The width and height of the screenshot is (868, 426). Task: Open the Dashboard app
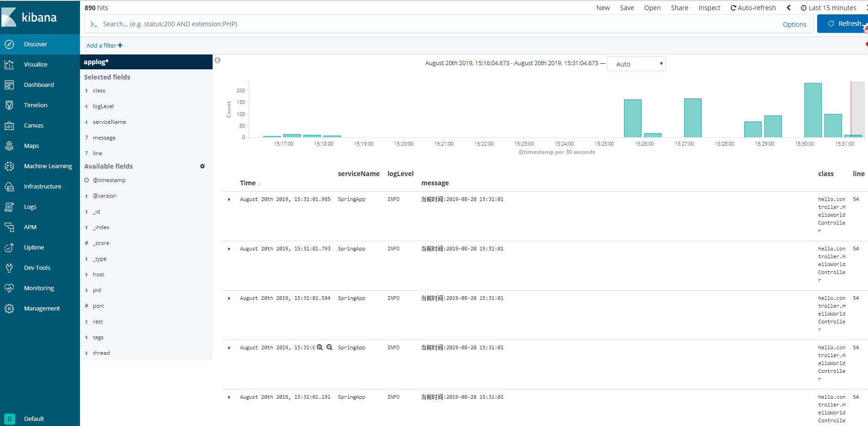39,85
